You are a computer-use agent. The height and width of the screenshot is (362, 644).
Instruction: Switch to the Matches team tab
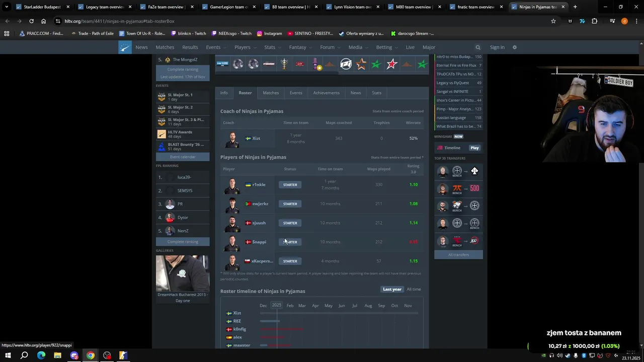click(x=271, y=93)
